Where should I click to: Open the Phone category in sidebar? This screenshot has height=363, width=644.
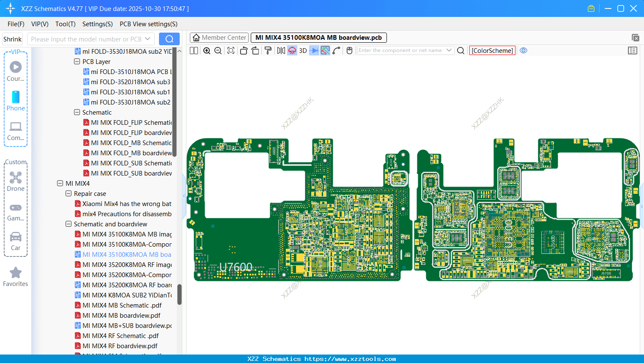click(16, 101)
